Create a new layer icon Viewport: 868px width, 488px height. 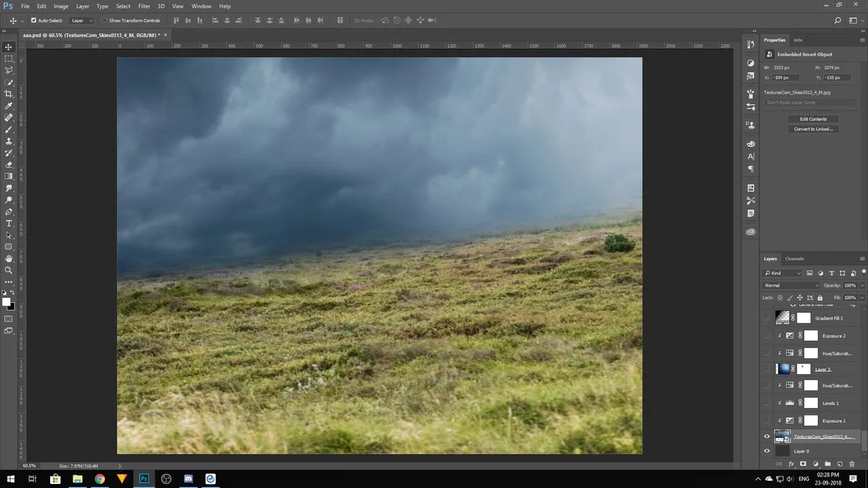point(840,464)
